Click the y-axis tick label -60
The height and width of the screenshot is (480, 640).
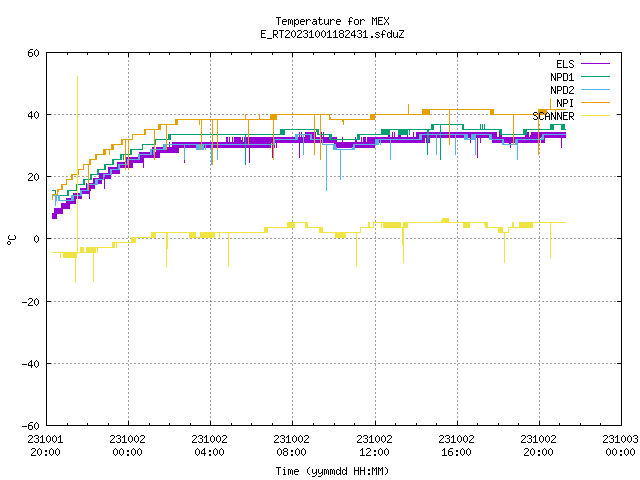pos(31,426)
